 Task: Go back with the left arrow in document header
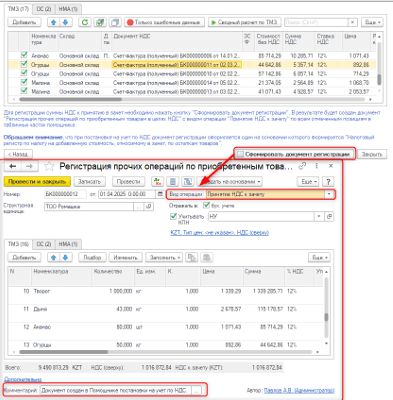13,166
